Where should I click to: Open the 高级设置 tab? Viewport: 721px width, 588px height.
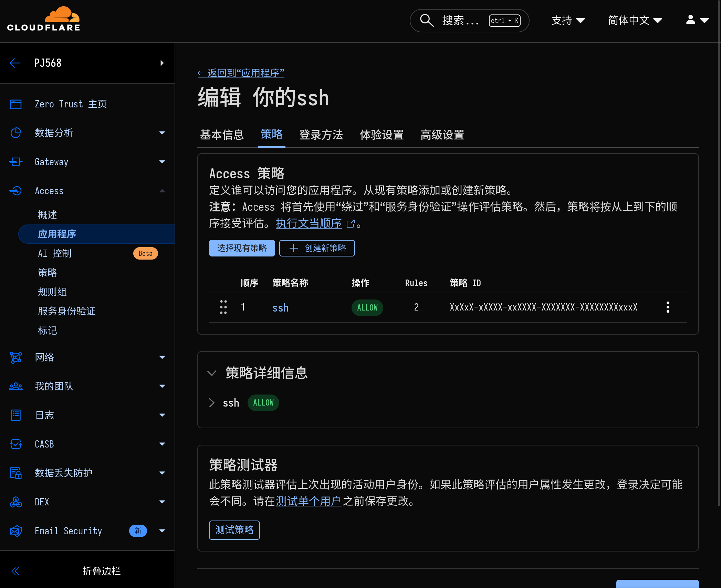pyautogui.click(x=442, y=135)
